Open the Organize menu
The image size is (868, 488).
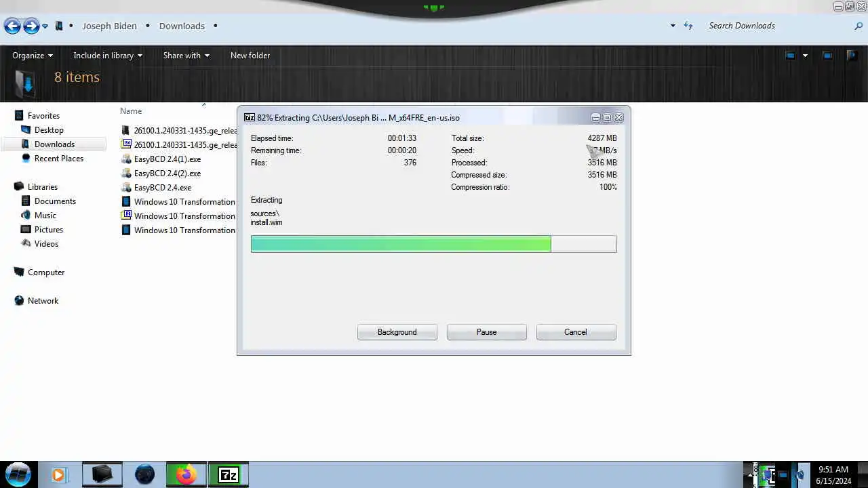pos(33,56)
